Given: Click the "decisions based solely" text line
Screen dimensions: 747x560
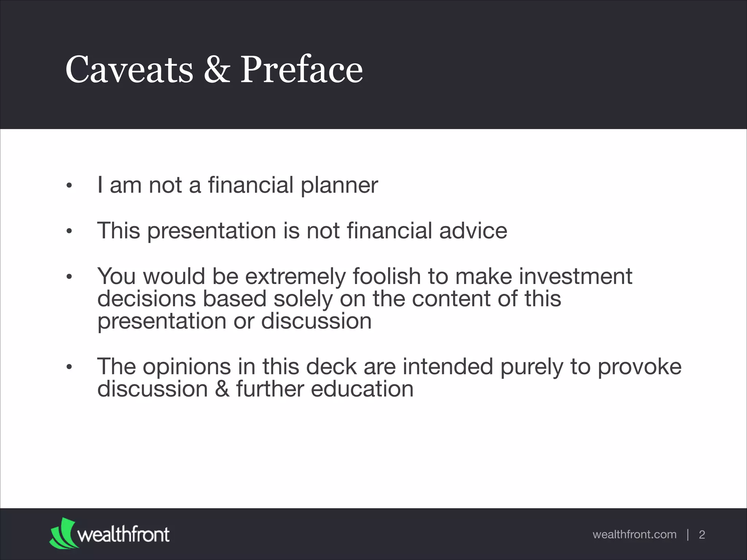Looking at the screenshot, I should [329, 299].
